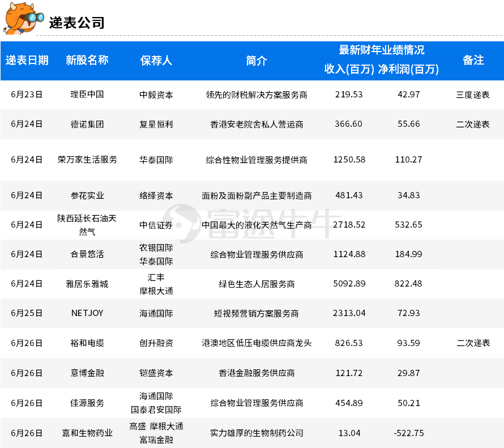Image resolution: width=504 pixels, height=448 pixels.
Task: Click revenue value 2718.52
Action: tap(349, 225)
